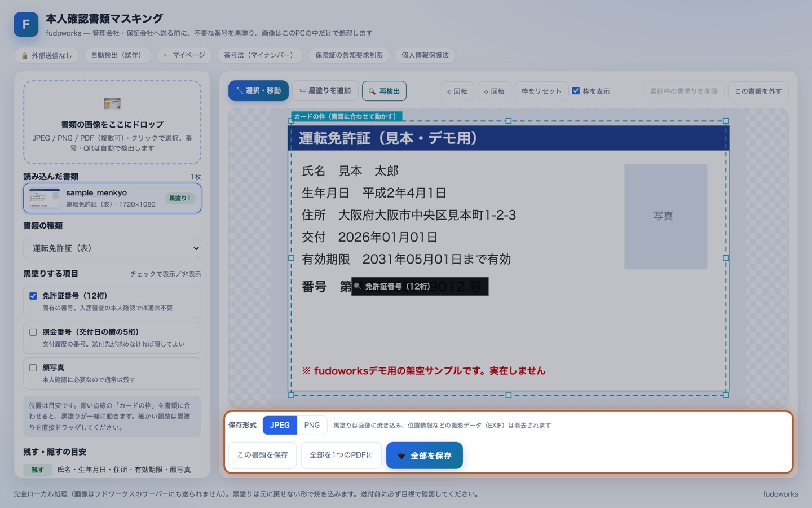Open the 自動検出（試作）chip
The width and height of the screenshot is (812, 508).
point(118,55)
